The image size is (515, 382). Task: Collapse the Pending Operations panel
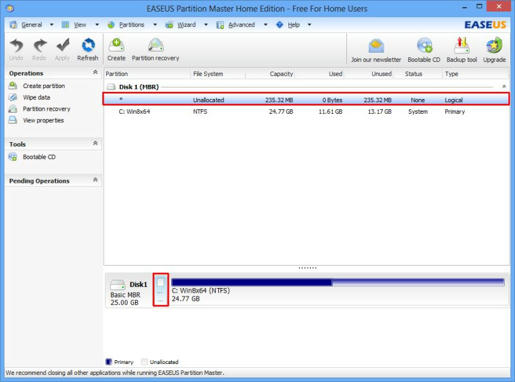click(x=95, y=180)
